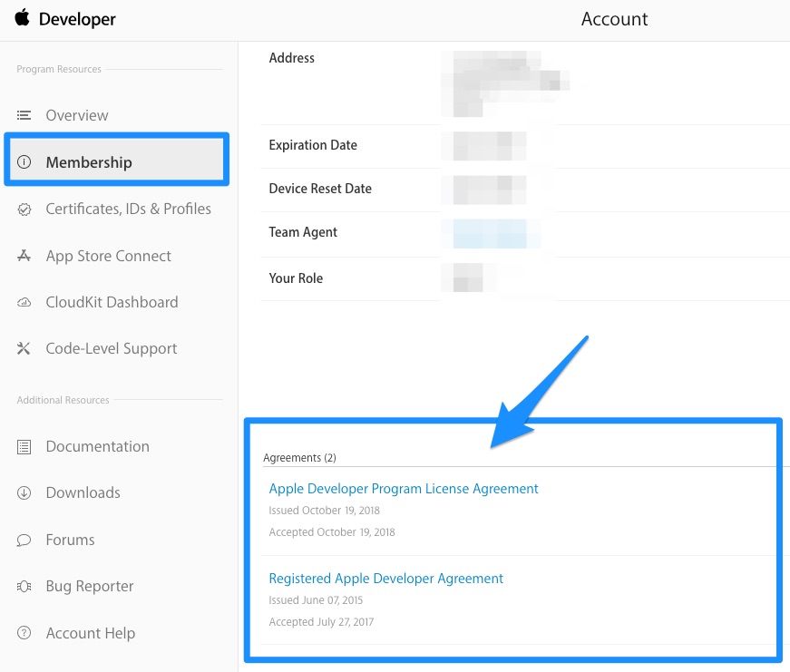Click the Certificates badge icon
790x672 pixels.
coord(24,209)
